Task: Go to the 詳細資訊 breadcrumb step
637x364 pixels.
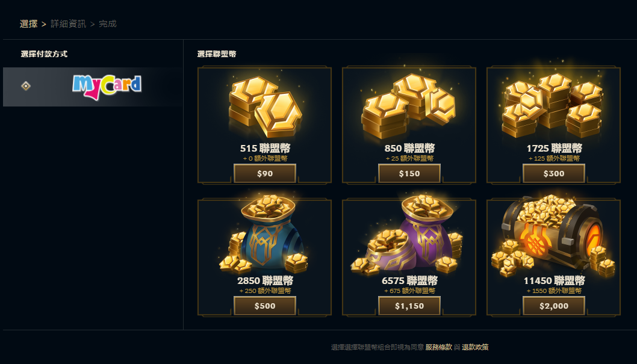Action: 68,24
